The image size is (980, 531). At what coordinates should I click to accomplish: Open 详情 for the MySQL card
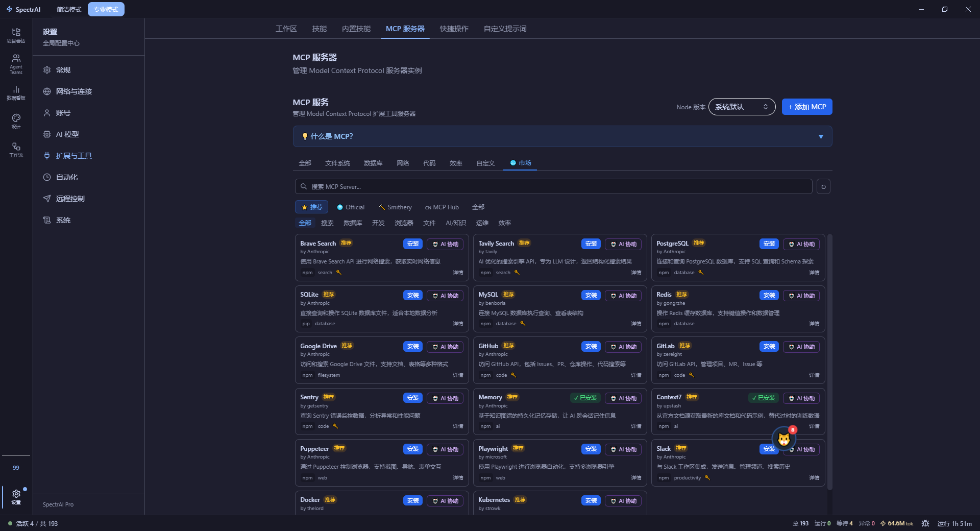click(636, 324)
